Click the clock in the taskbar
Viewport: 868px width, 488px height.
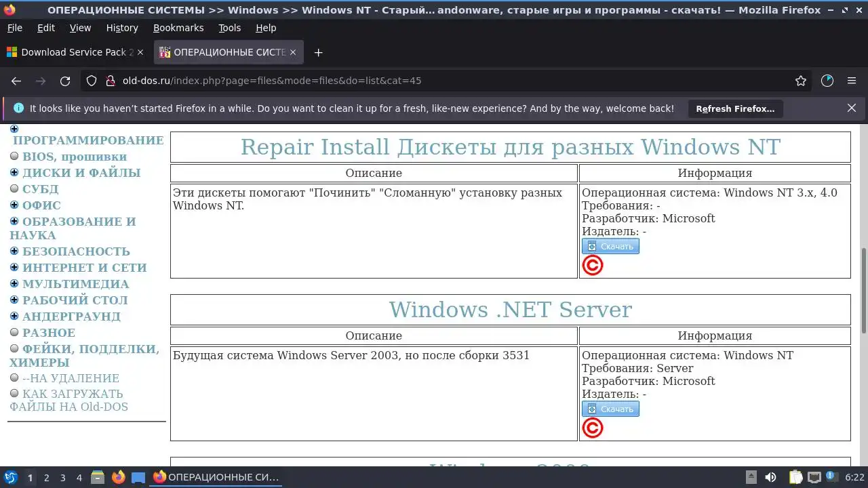point(854,477)
